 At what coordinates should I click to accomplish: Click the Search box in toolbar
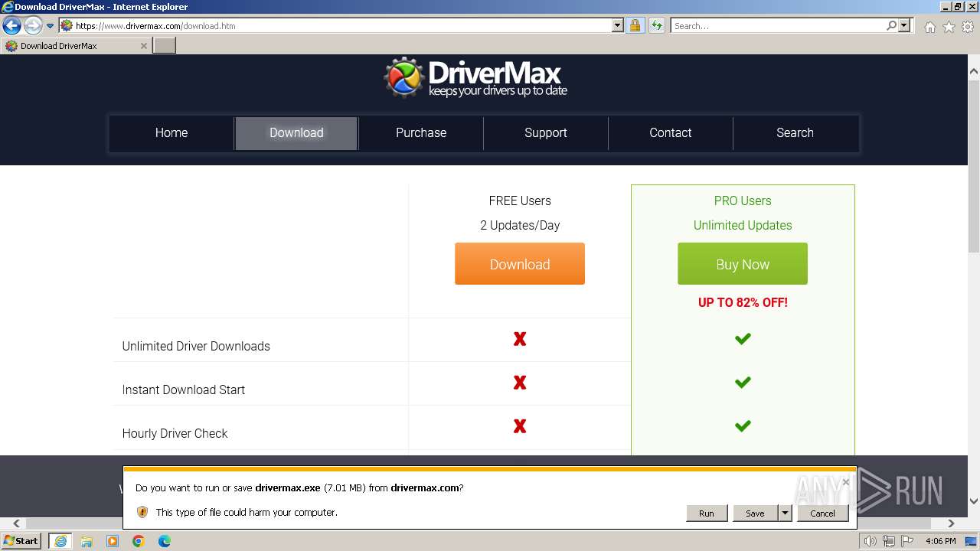[x=777, y=25]
